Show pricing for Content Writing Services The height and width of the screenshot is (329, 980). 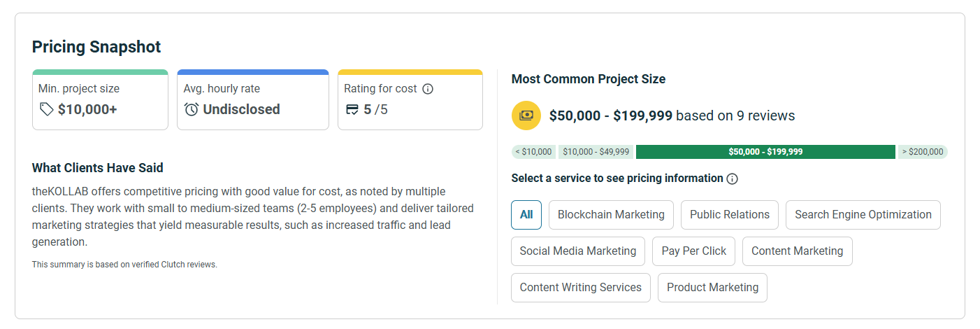click(581, 288)
